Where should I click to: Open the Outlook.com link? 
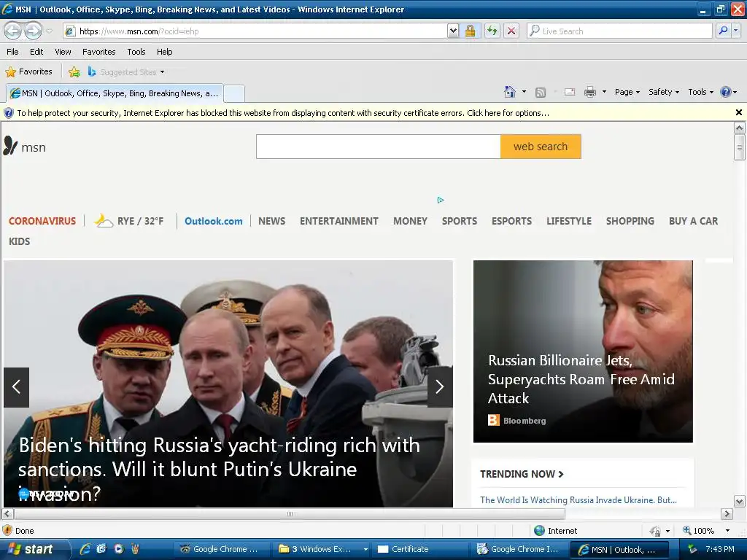pos(214,221)
